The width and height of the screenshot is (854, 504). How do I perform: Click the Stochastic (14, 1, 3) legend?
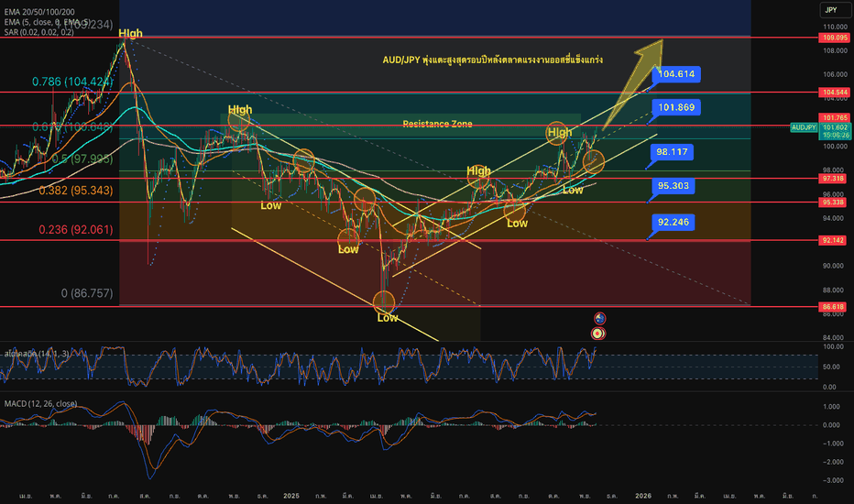tap(37, 354)
